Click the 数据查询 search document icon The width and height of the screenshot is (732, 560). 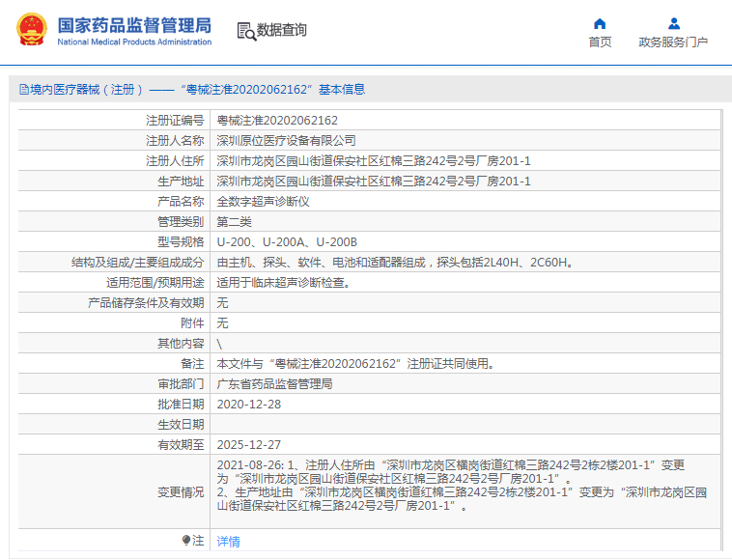pos(246,31)
